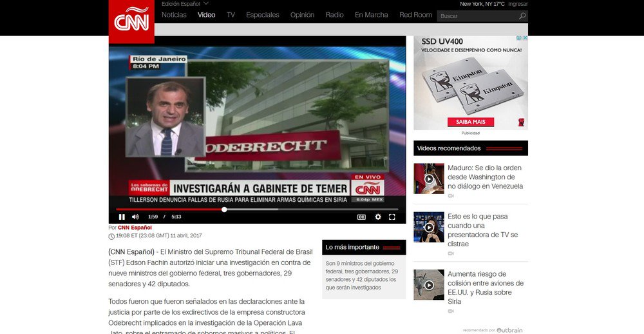Open the Maduro Washington order headline
Image resolution: width=644 pixels, height=334 pixels.
coord(485,177)
